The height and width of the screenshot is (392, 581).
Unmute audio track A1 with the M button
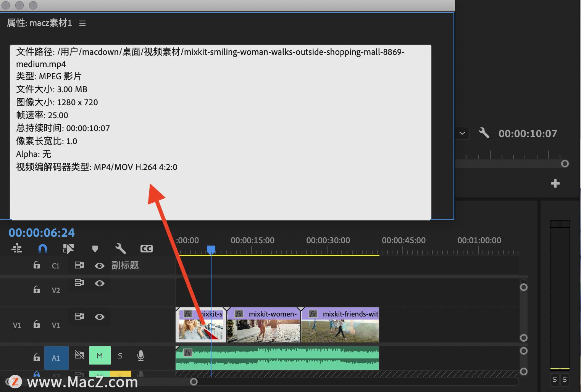(x=100, y=356)
